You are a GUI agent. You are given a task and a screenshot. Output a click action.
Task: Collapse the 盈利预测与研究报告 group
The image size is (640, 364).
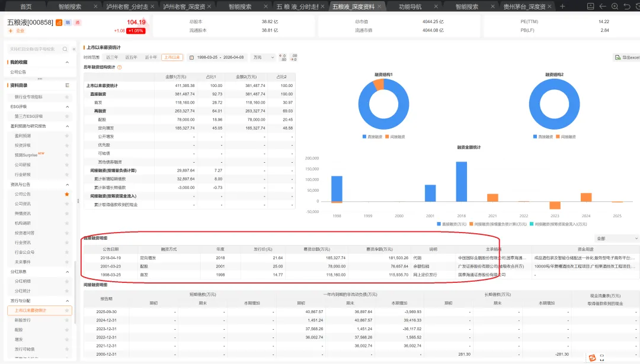click(67, 126)
